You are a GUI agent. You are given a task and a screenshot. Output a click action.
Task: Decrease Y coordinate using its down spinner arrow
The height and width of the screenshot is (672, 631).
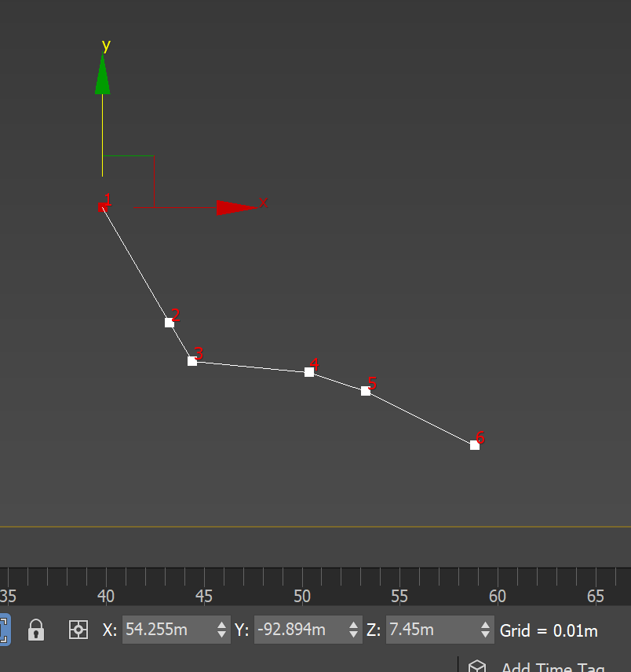pos(354,634)
